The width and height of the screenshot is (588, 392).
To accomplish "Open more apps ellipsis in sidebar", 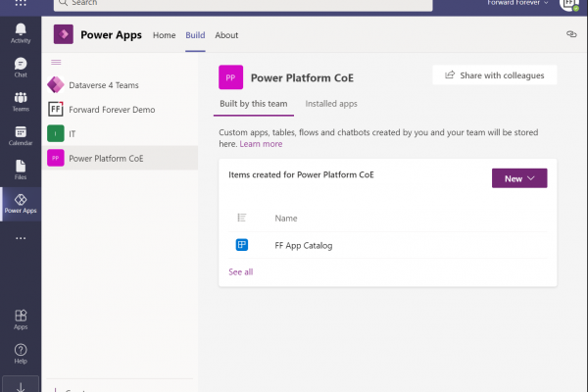I will [x=21, y=238].
